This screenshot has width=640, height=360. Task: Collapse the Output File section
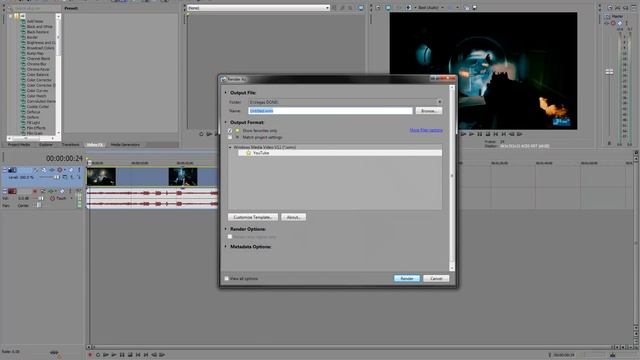point(225,93)
